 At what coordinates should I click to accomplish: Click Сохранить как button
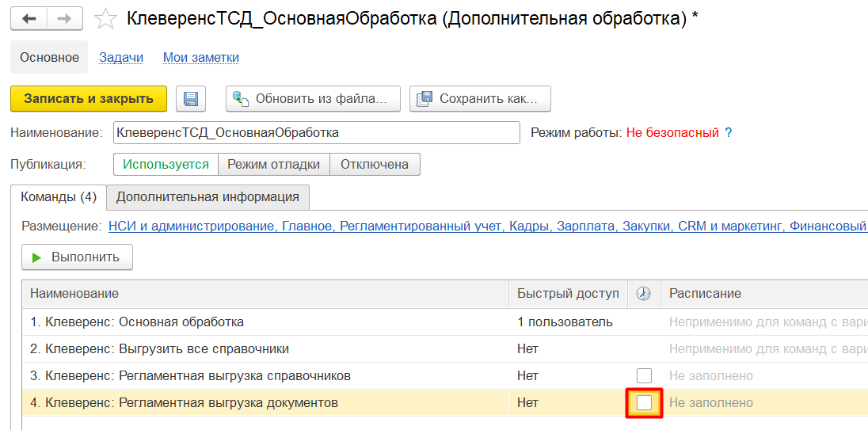[480, 99]
